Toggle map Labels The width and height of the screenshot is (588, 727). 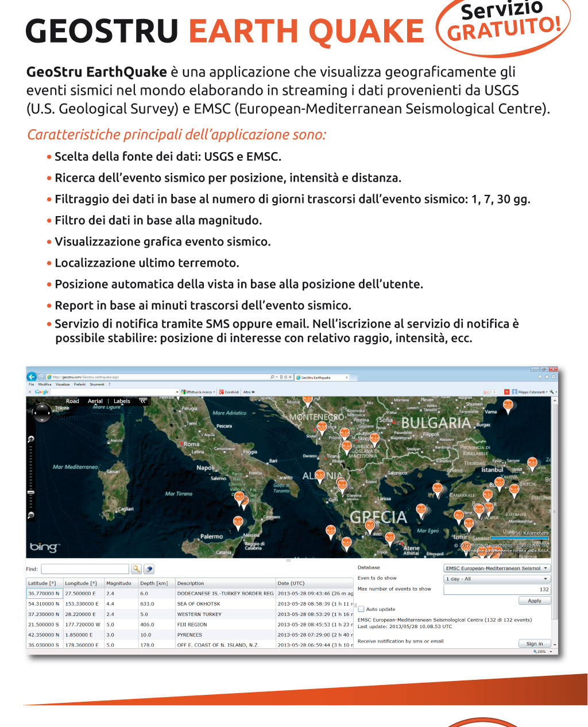[x=122, y=401]
